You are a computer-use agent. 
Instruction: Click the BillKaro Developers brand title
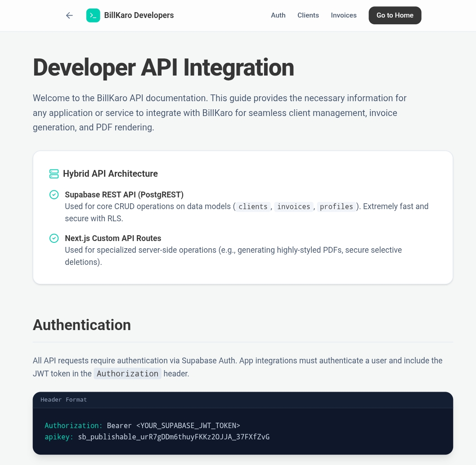[139, 15]
